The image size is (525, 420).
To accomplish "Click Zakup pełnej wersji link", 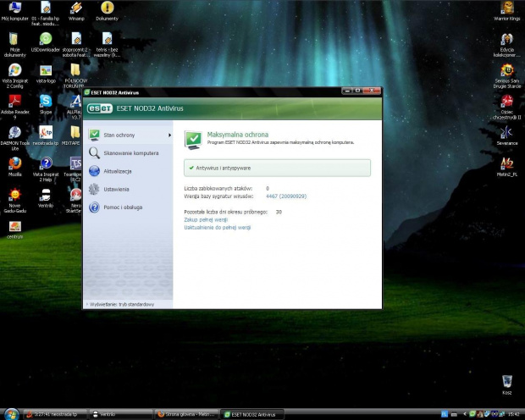I will click(x=206, y=219).
